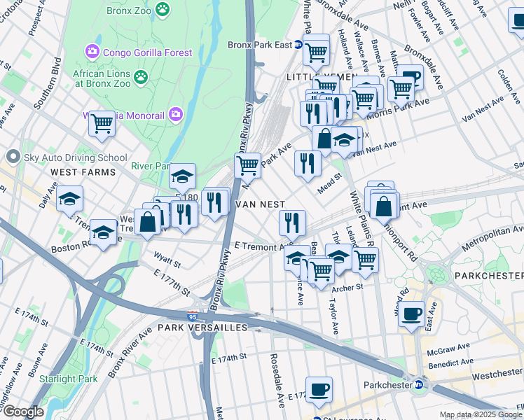Open the cart pin beside the coffee pin on Morris Park Ave
The width and height of the screenshot is (524, 420).
(x=401, y=92)
